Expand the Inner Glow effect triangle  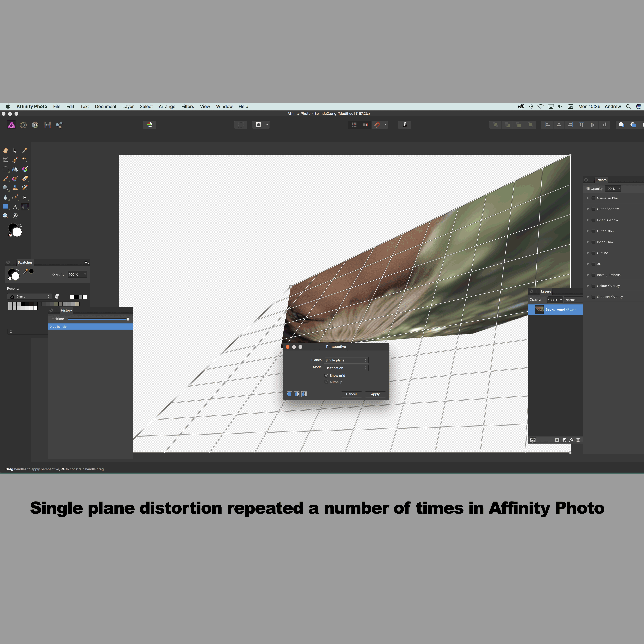(588, 242)
